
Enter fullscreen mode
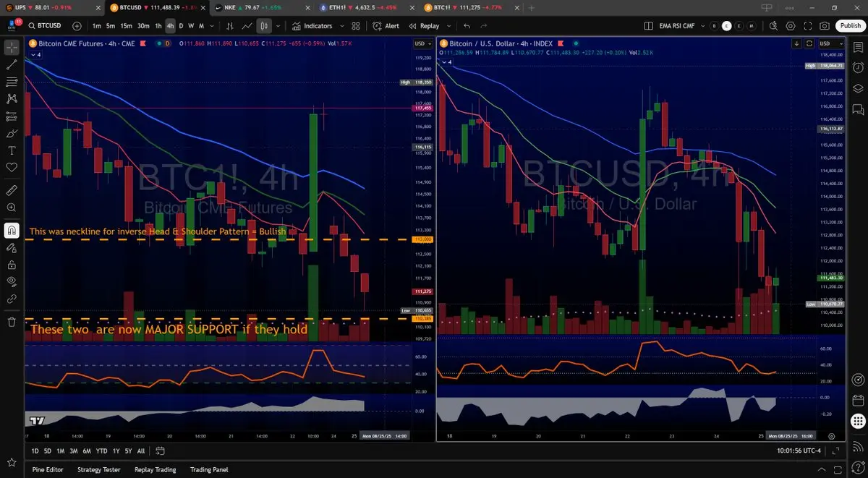click(x=807, y=26)
